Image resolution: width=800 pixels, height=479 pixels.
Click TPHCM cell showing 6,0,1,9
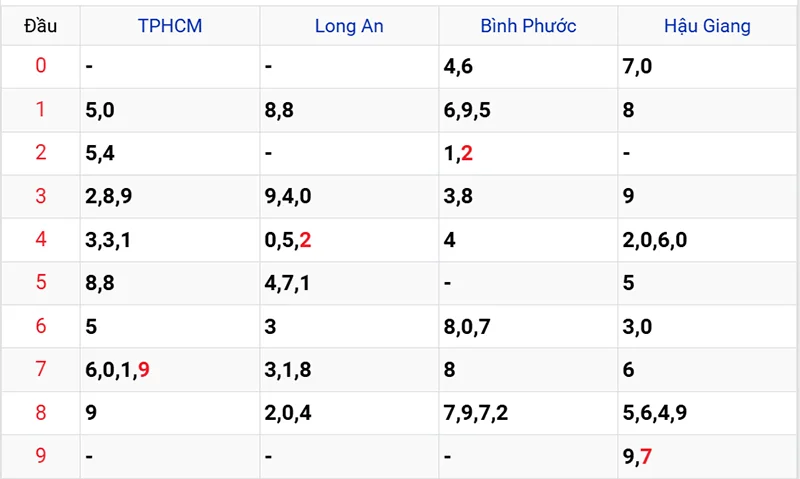pyautogui.click(x=118, y=370)
